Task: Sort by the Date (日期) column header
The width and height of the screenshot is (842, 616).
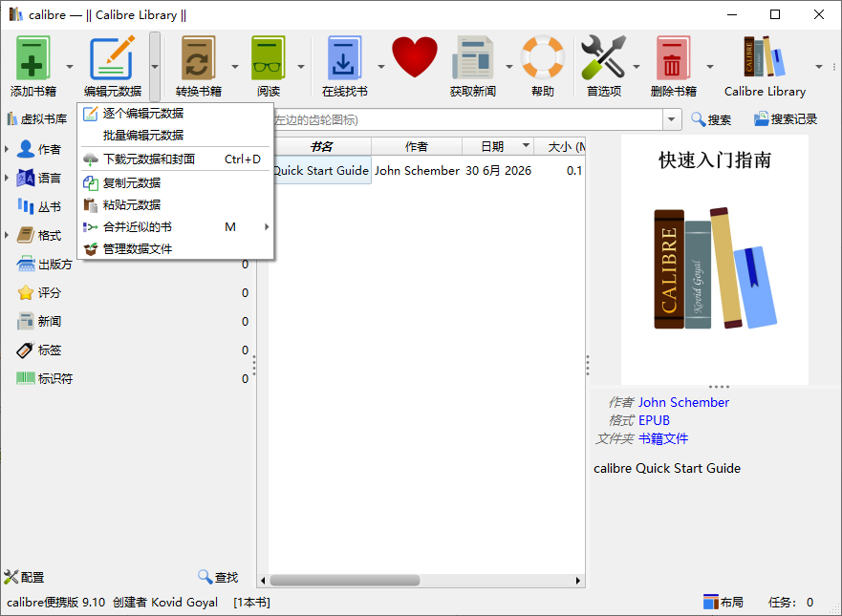Action: tap(498, 146)
